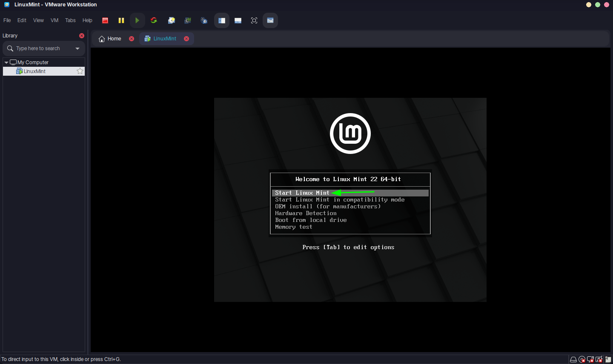Select Start Linux Mint in compatibility mode
This screenshot has height=364, width=613.
coord(339,200)
